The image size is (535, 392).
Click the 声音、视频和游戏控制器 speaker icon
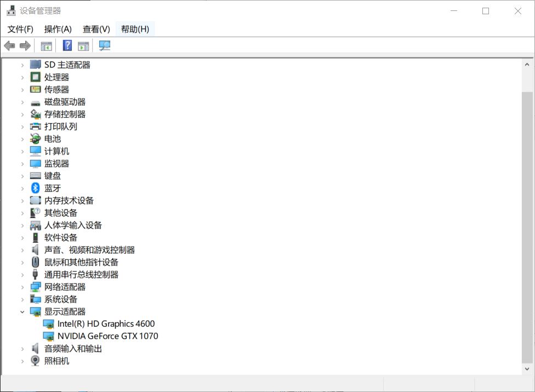35,250
